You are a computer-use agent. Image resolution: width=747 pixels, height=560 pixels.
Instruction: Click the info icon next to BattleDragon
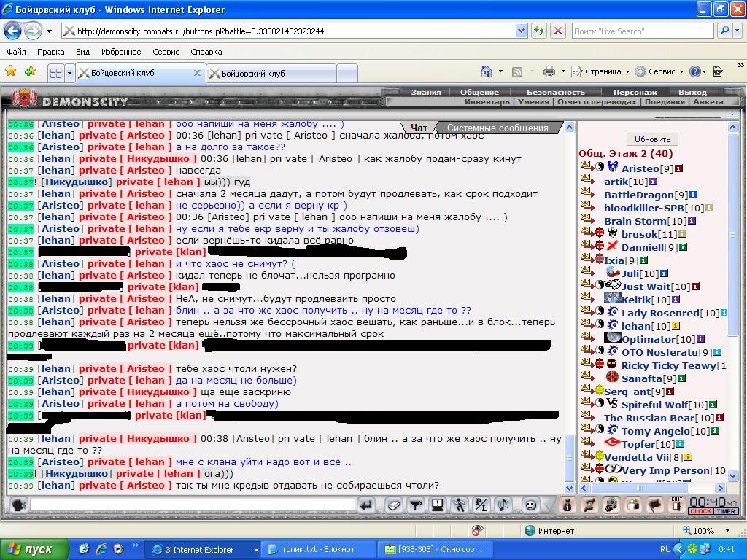click(x=693, y=194)
